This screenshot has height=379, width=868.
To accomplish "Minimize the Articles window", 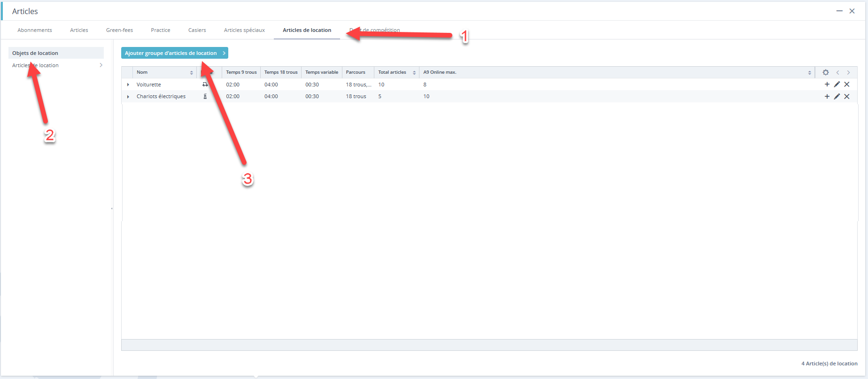I will 839,11.
